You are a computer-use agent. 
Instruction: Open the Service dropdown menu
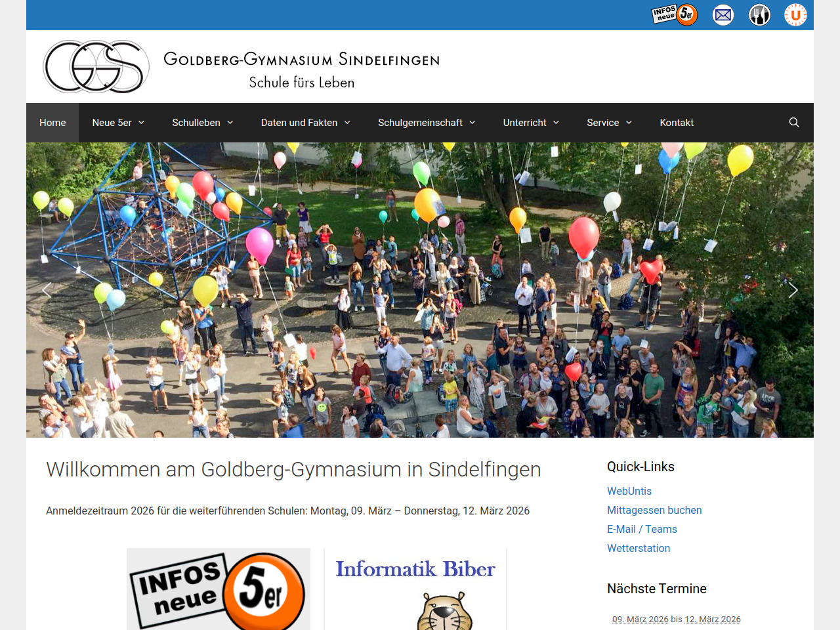click(x=609, y=123)
